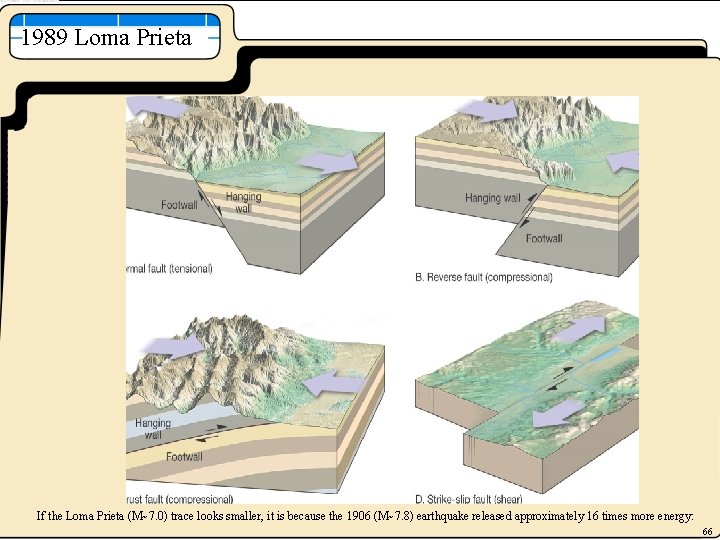
Task: Select Footwall label in reverse fault diagram
Action: click(544, 238)
